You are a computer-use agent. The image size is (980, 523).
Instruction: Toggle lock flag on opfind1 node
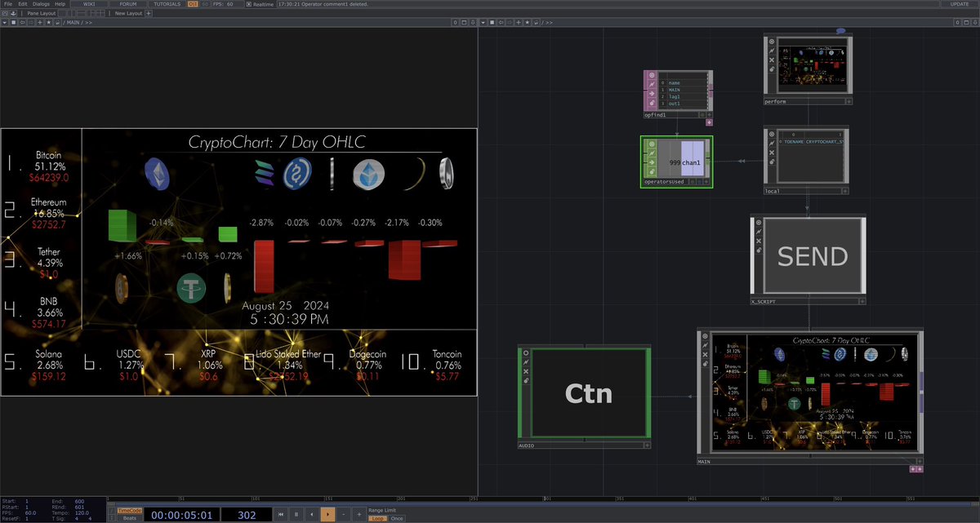(652, 104)
